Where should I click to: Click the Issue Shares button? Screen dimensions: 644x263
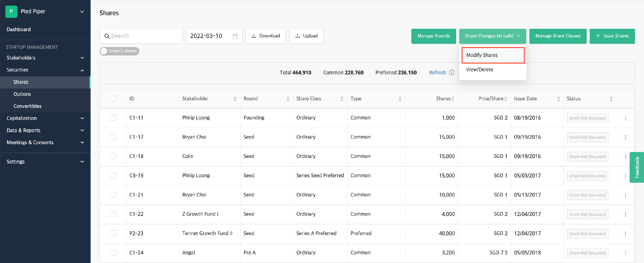[x=612, y=36]
